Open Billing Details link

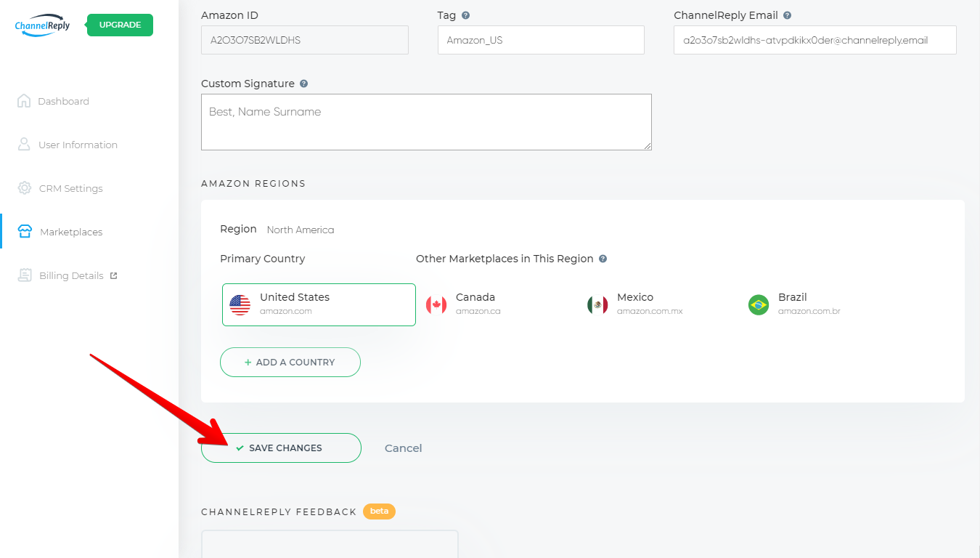click(x=71, y=275)
